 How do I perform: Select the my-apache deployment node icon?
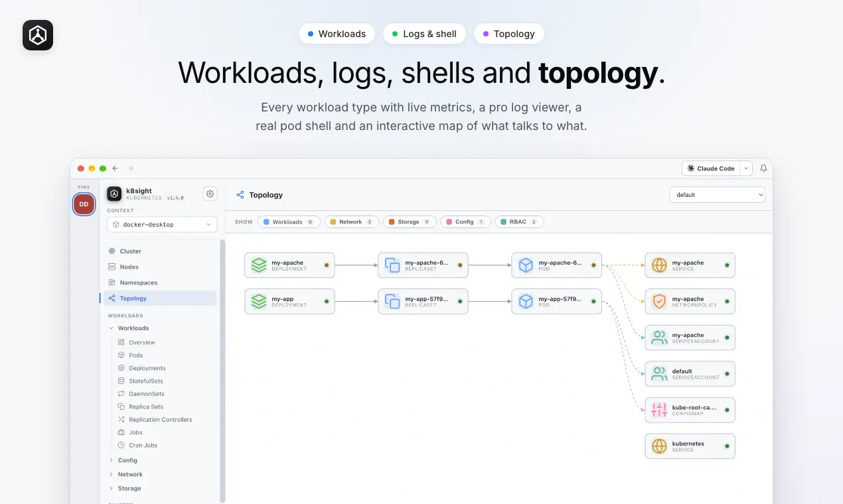click(x=259, y=265)
